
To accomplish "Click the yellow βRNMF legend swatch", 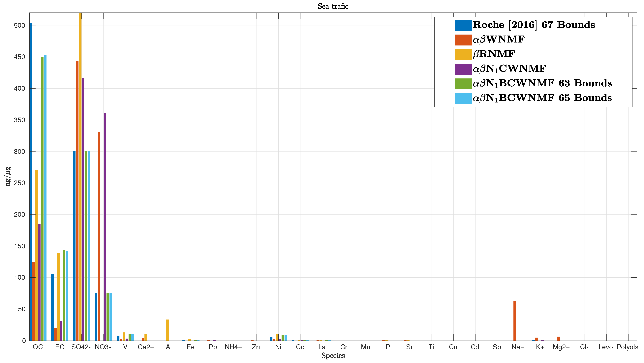I will 463,54.
